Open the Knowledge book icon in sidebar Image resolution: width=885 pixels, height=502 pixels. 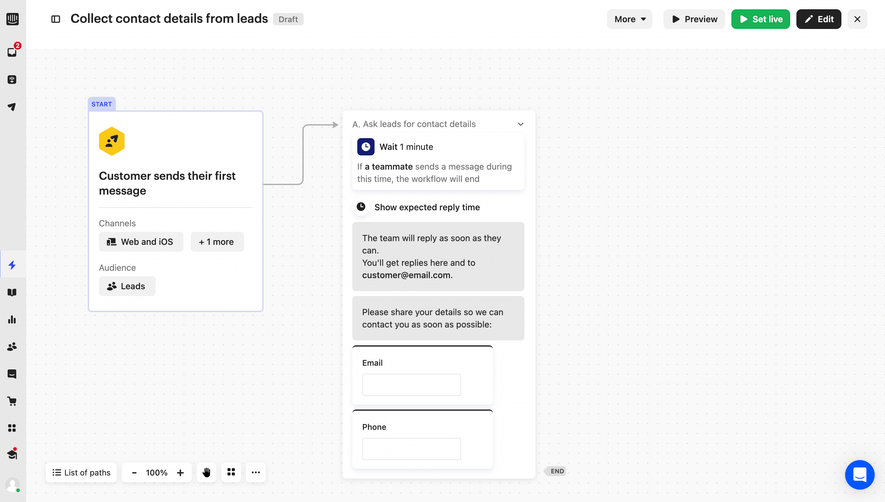[12, 293]
